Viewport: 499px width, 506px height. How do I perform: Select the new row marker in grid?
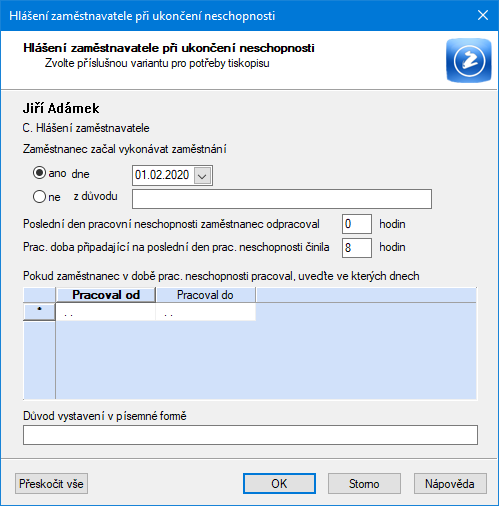(x=39, y=312)
